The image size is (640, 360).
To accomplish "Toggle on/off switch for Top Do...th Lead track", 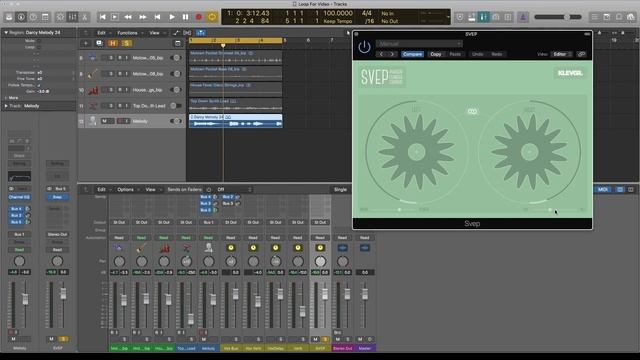I will pos(176,106).
